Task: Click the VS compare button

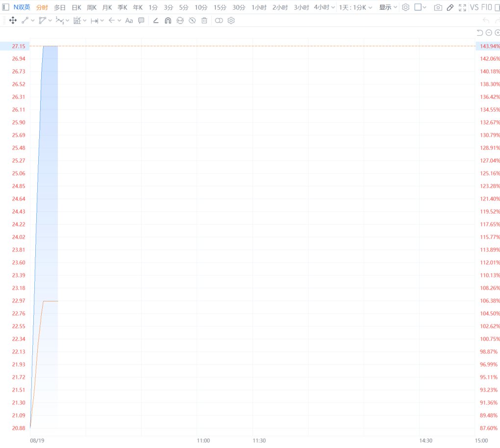Action: point(474,7)
